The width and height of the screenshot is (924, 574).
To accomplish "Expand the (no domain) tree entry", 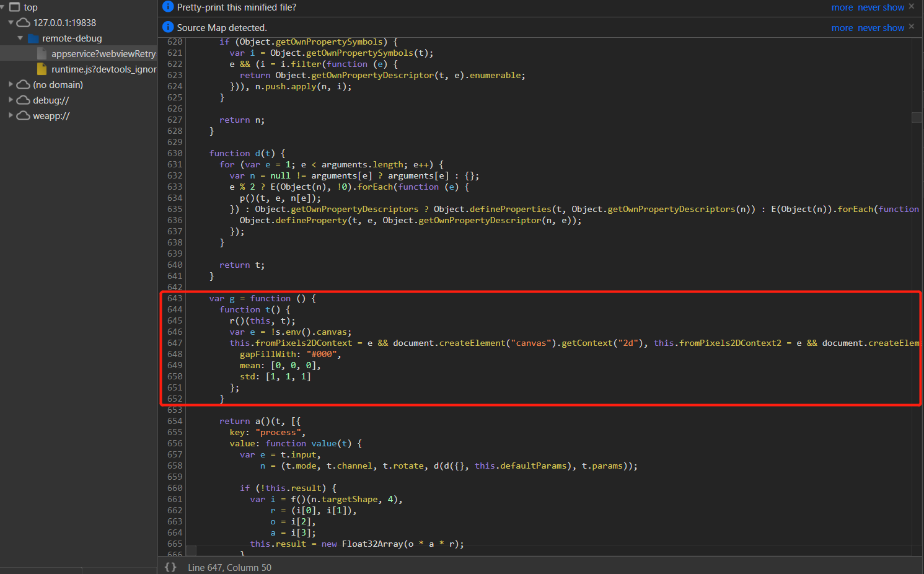I will (x=11, y=84).
